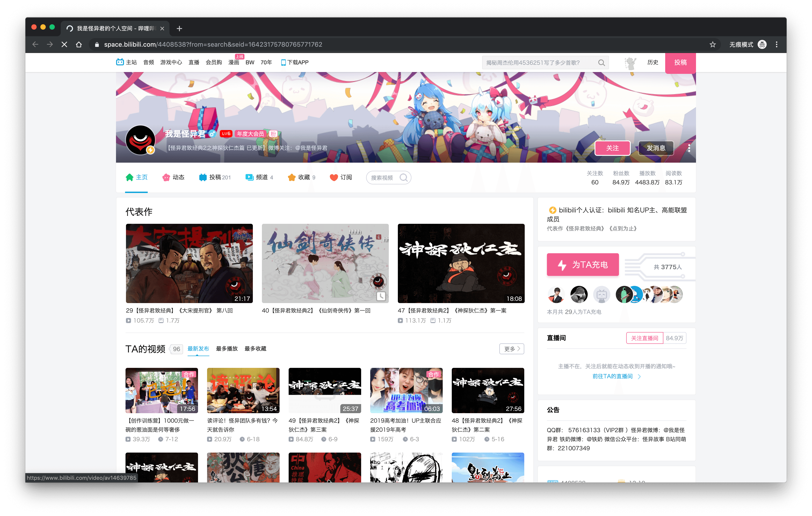The image size is (812, 516).
Task: Click the search magnifier in top bar
Action: pyautogui.click(x=601, y=63)
